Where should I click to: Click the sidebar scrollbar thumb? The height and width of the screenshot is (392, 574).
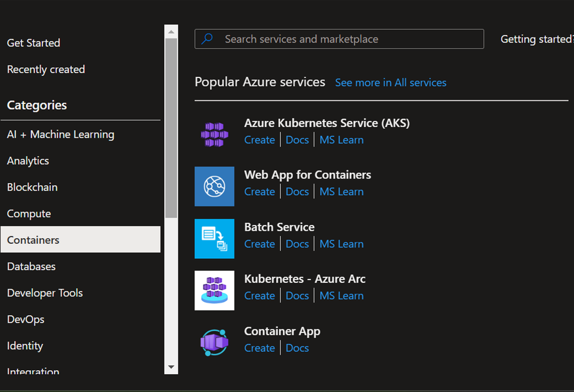pos(171,128)
